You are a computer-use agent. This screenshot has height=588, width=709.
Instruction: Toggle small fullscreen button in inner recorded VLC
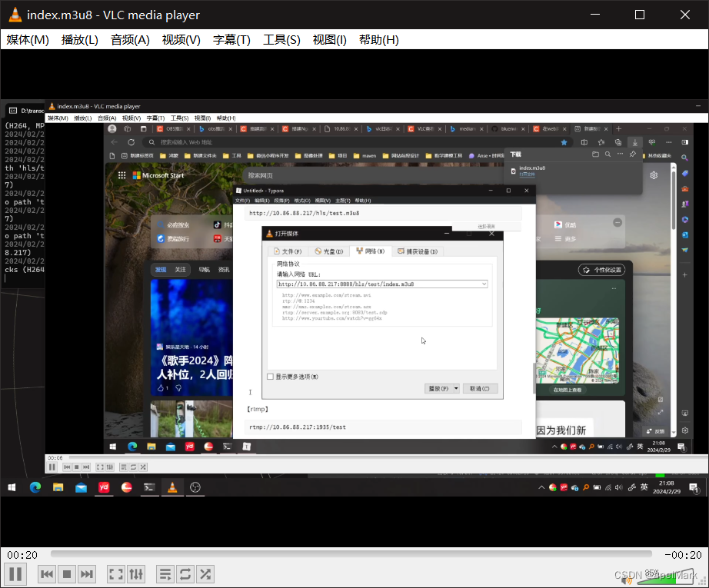point(100,467)
